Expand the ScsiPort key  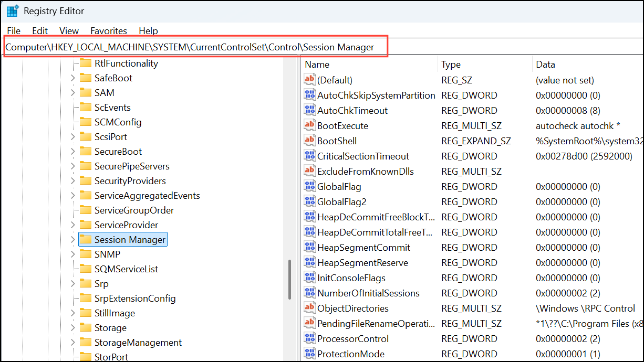point(72,137)
